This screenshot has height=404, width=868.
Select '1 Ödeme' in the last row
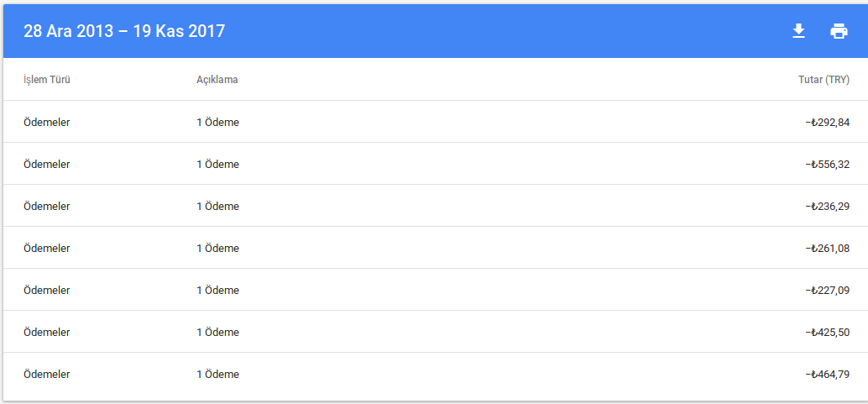point(217,375)
